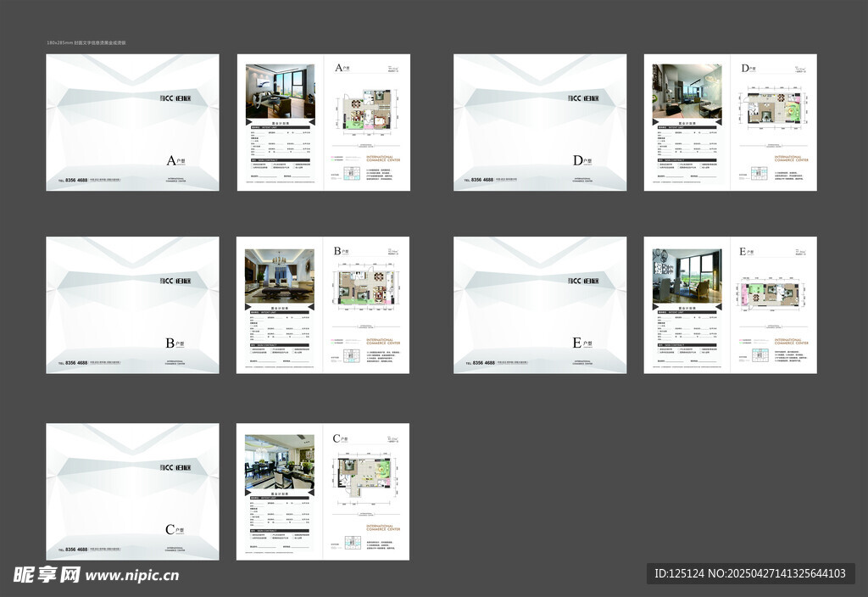Click the small key plan diagram in the E spread

tap(759, 356)
